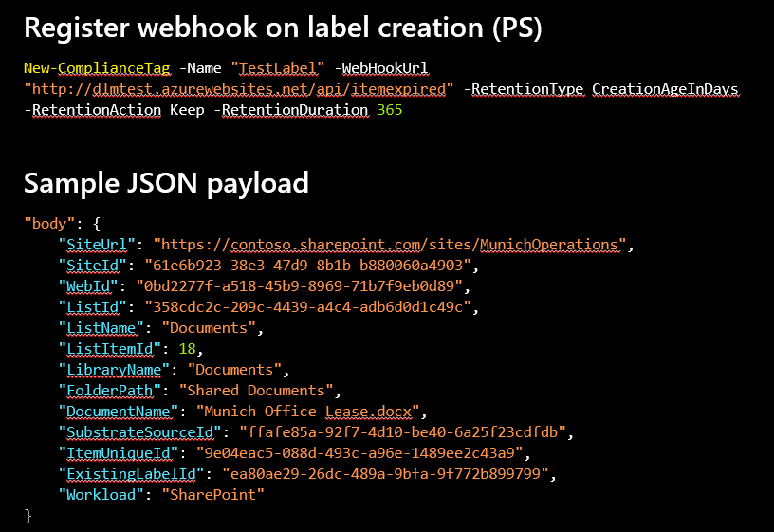
Task: Select "Munich Office Lease.docx" value
Action: [308, 412]
